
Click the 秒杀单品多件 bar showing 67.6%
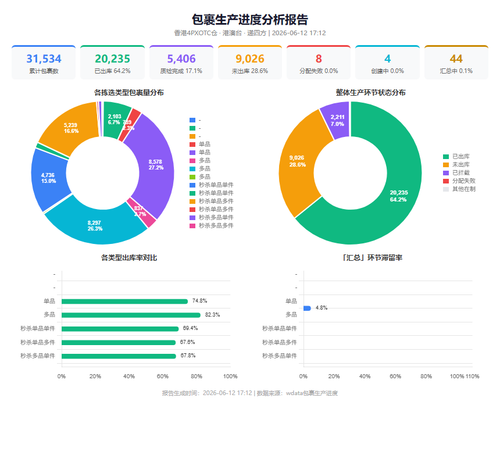119,343
